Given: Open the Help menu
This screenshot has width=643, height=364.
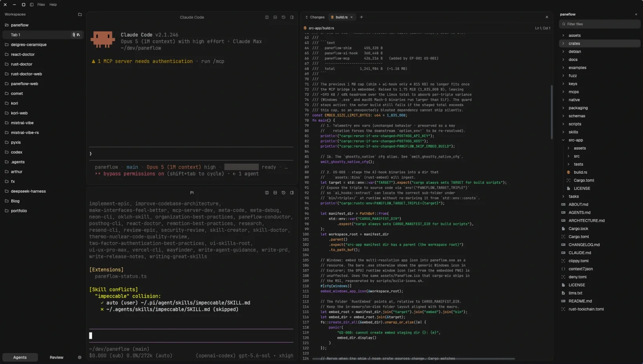Looking at the screenshot, I should [53, 5].
